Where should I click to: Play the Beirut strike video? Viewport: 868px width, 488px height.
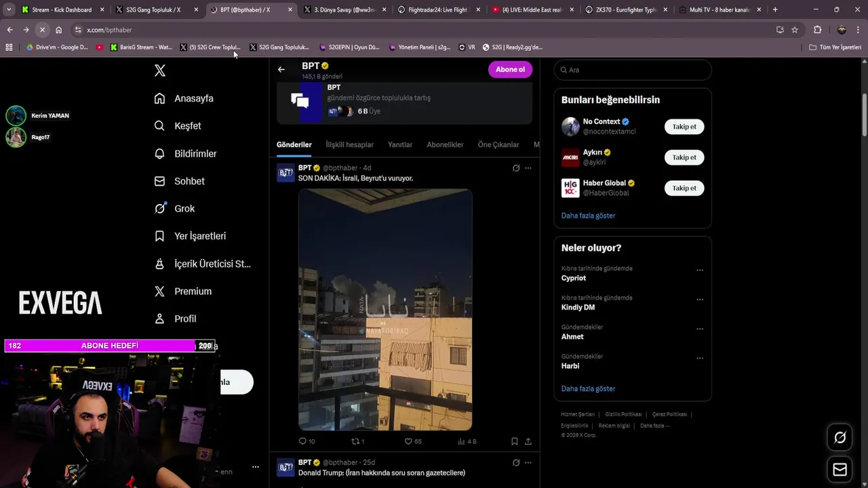pyautogui.click(x=385, y=310)
